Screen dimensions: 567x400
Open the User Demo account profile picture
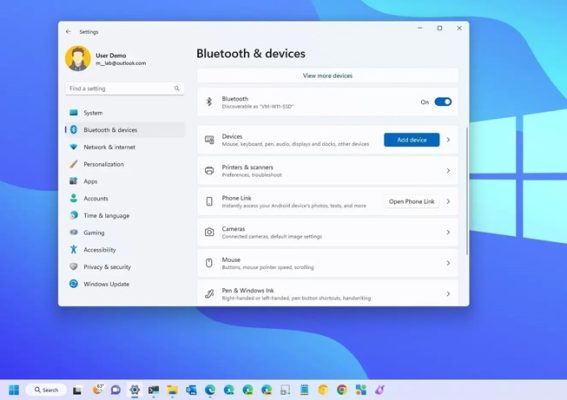78,58
